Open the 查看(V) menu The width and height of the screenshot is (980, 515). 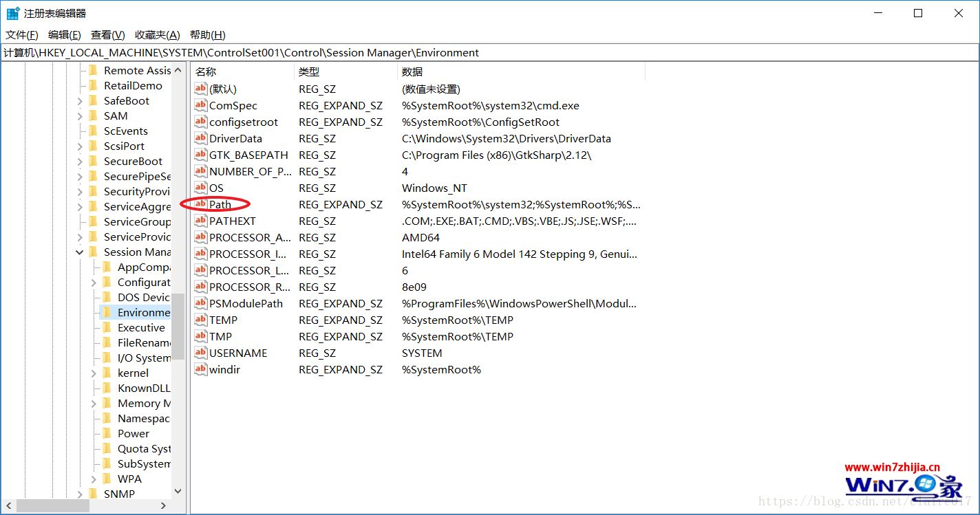[107, 35]
